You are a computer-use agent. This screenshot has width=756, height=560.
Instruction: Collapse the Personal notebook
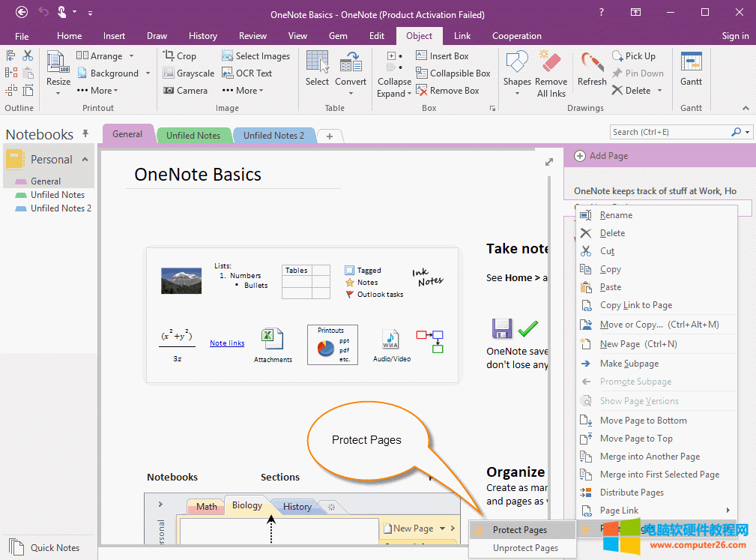85,160
